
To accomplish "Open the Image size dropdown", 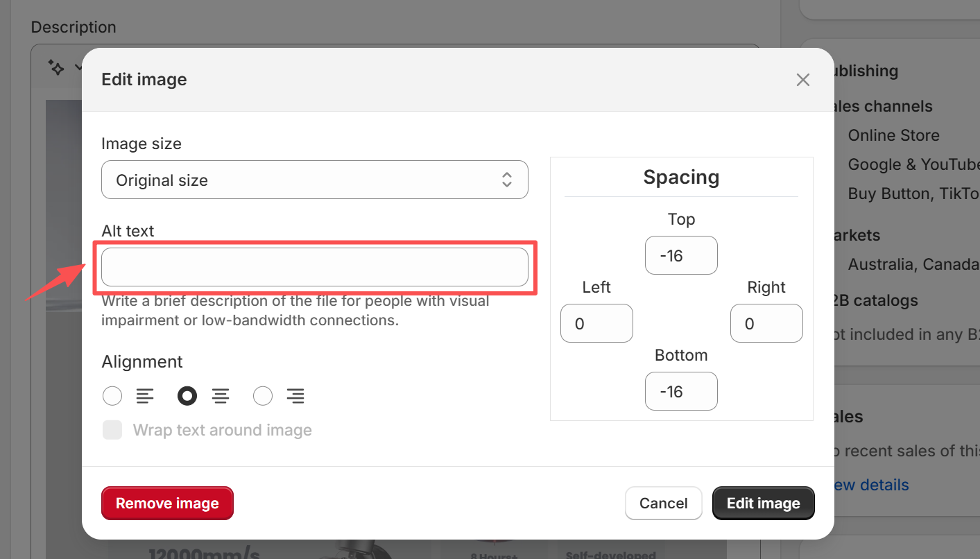I will [314, 180].
